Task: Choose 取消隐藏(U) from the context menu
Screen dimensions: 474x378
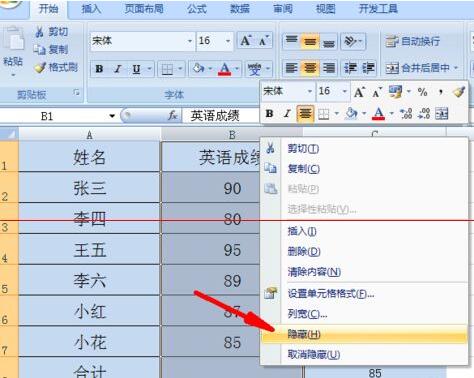Action: [364, 354]
